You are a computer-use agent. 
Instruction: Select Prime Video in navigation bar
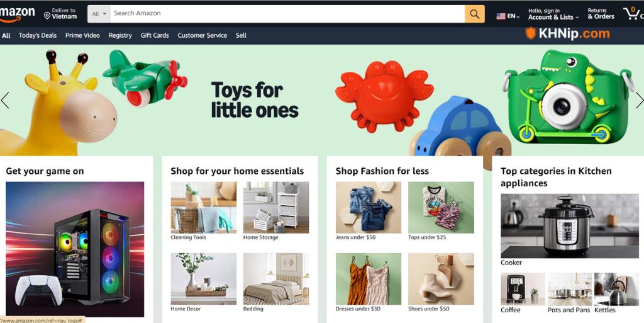coord(82,35)
